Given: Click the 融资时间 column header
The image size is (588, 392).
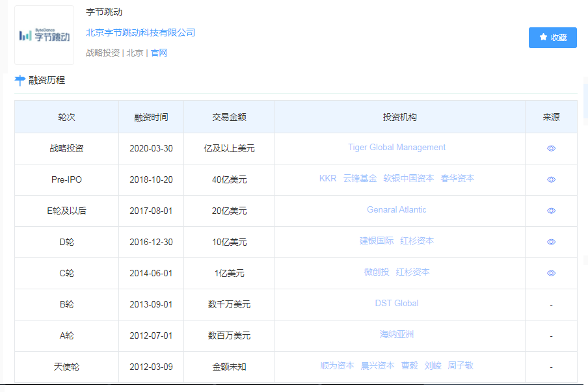Looking at the screenshot, I should (x=151, y=117).
